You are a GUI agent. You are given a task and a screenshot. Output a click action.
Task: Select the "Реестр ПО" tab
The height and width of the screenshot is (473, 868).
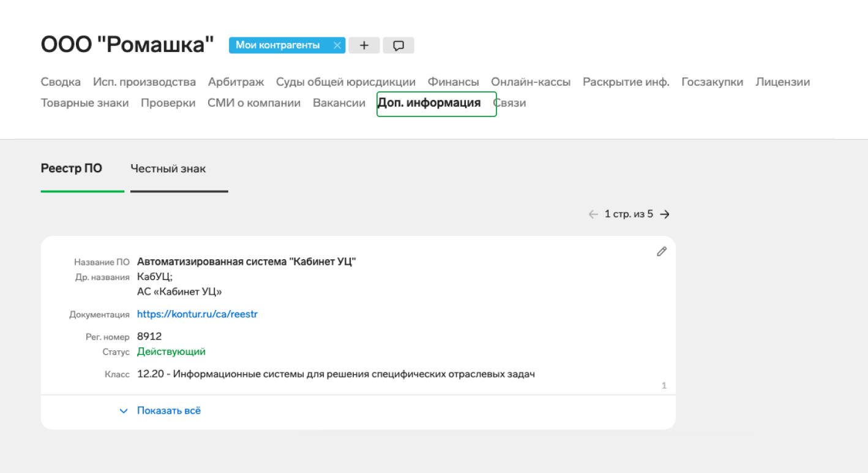click(x=72, y=168)
